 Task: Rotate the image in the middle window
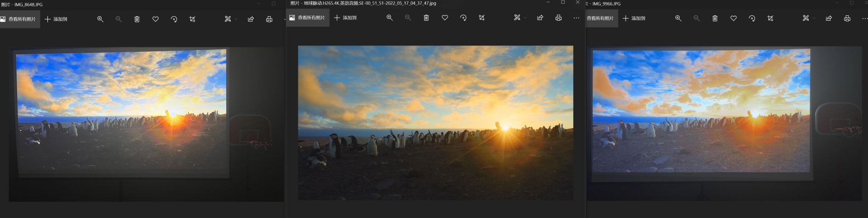pos(463,18)
